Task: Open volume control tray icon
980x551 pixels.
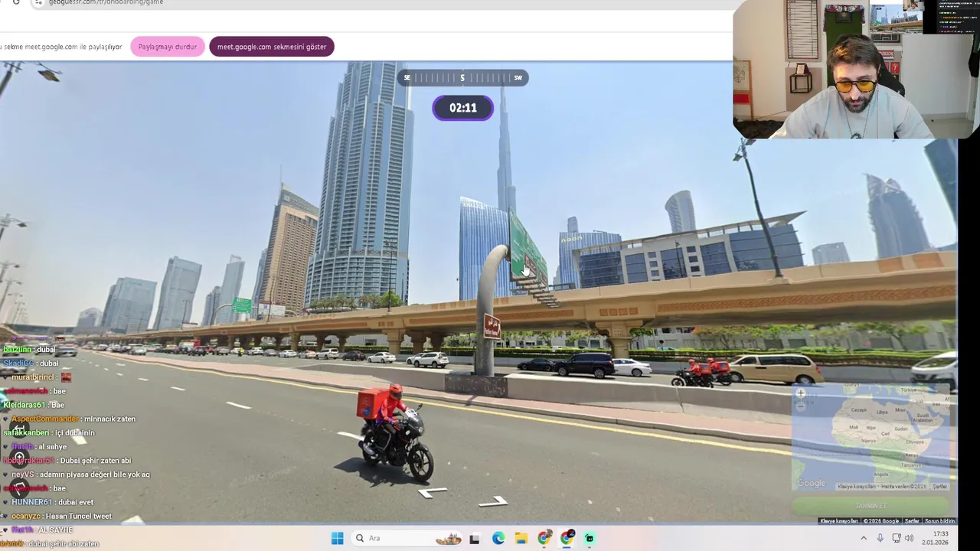Action: 909,538
